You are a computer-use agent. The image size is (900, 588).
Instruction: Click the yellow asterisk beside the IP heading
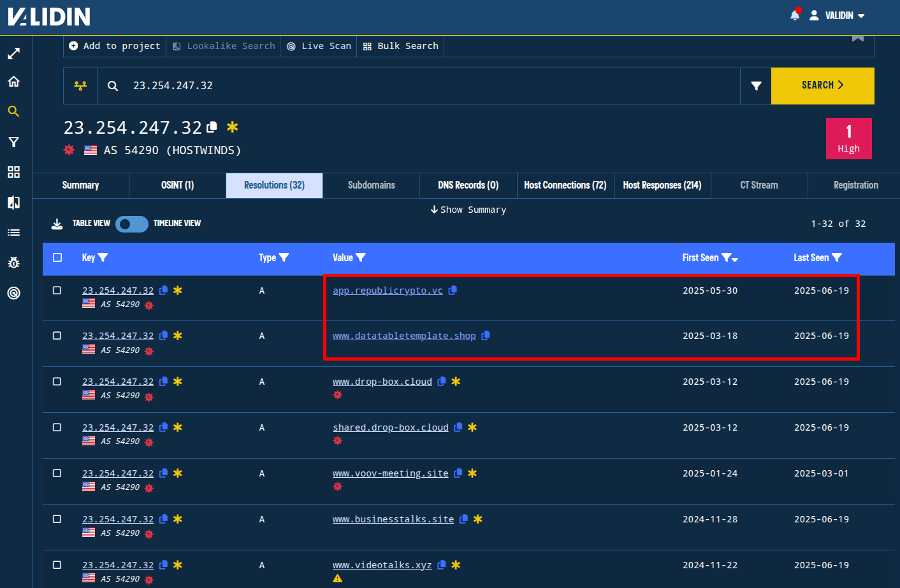tap(233, 127)
